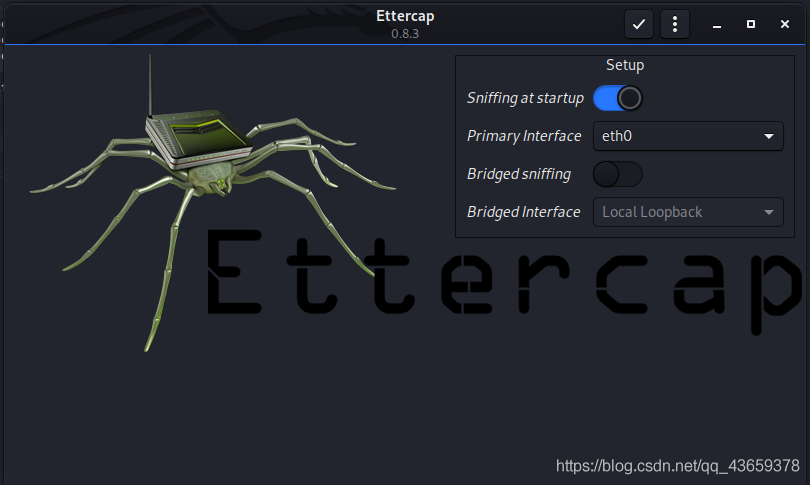Maximize the Ettercap window

tap(751, 24)
